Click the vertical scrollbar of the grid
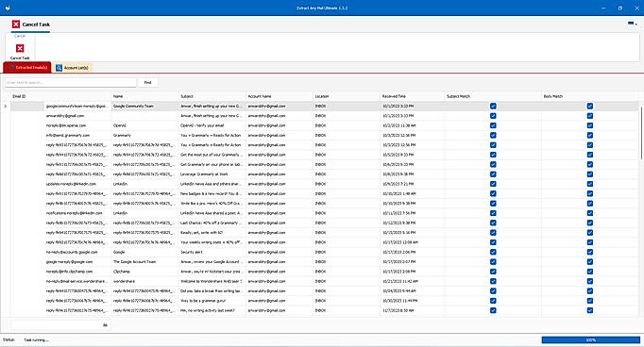644x347 pixels. point(641,133)
